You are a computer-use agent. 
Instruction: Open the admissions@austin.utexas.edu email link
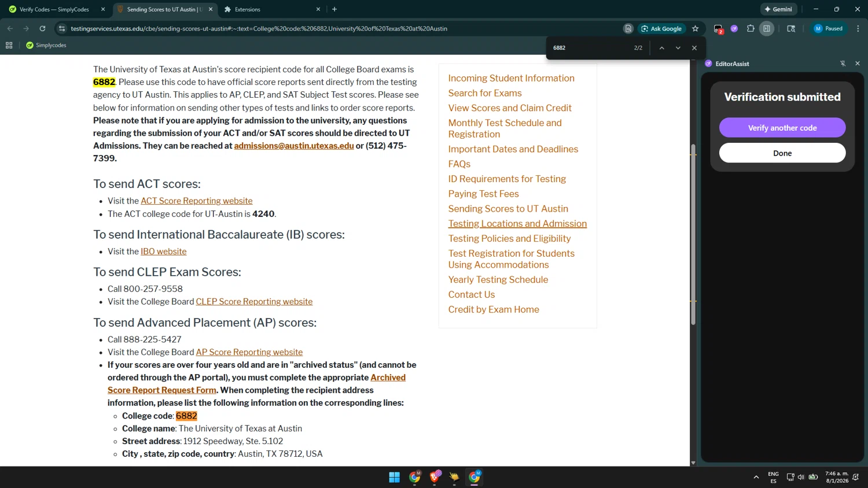coord(294,146)
